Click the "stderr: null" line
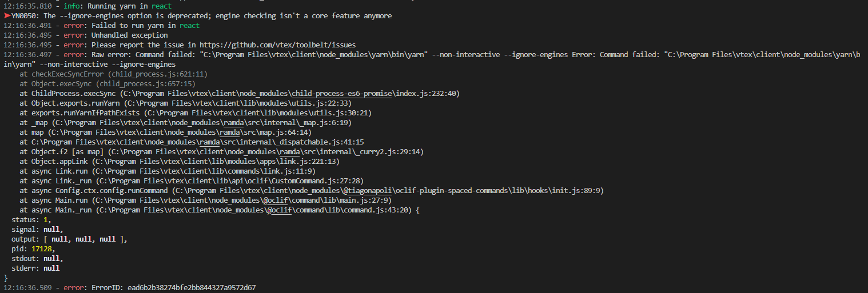Image resolution: width=868 pixels, height=293 pixels. (x=35, y=268)
